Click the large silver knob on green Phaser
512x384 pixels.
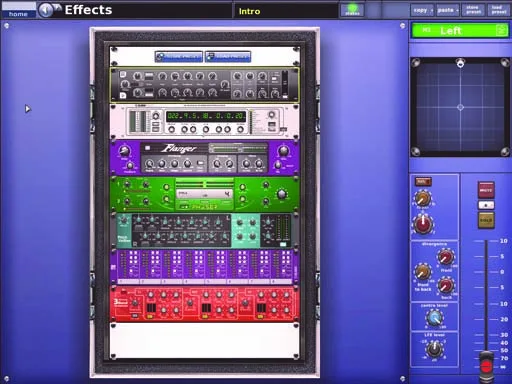(282, 194)
